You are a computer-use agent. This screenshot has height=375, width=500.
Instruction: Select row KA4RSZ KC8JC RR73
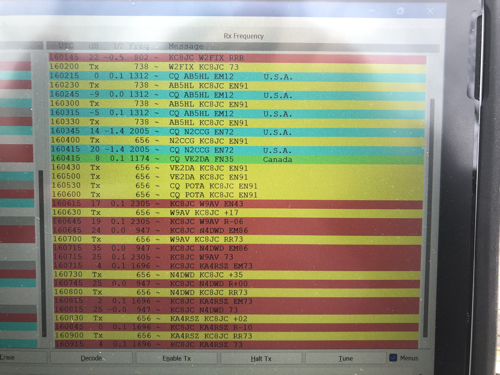tap(237, 336)
